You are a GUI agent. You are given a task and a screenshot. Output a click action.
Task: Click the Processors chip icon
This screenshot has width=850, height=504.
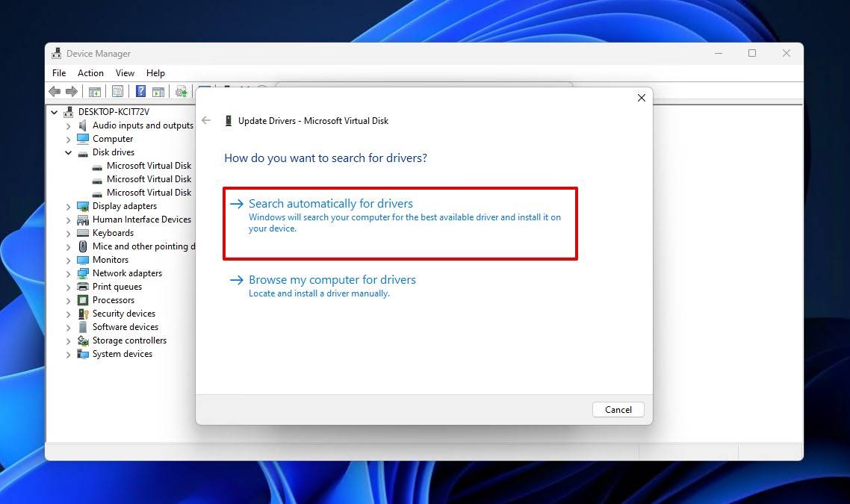pyautogui.click(x=83, y=300)
